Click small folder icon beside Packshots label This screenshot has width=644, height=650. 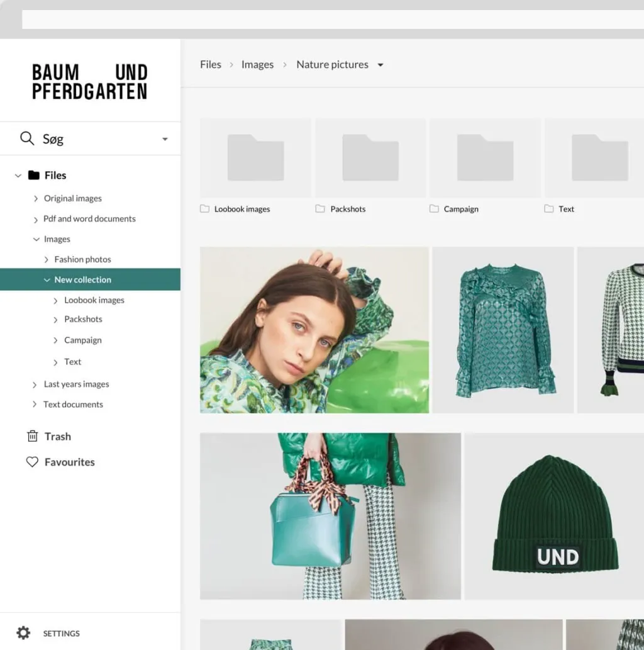(320, 208)
